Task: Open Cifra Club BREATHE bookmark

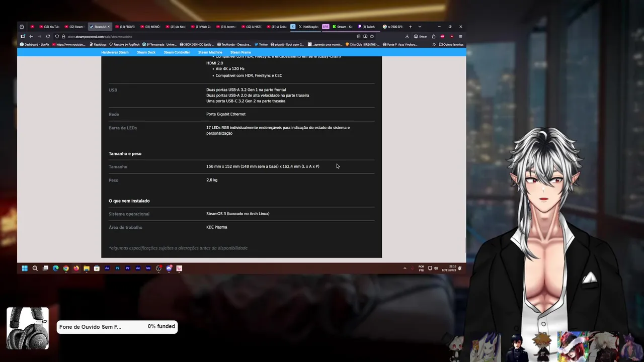Action: click(x=362, y=44)
